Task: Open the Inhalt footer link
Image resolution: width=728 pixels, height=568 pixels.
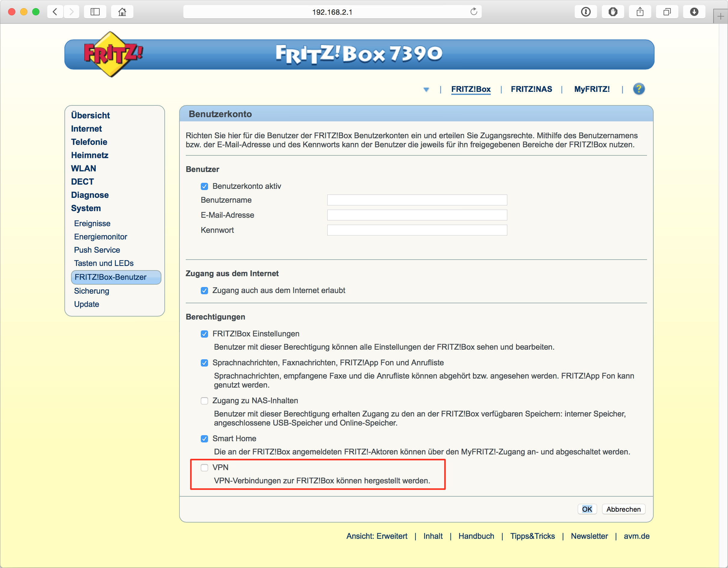Action: click(433, 536)
